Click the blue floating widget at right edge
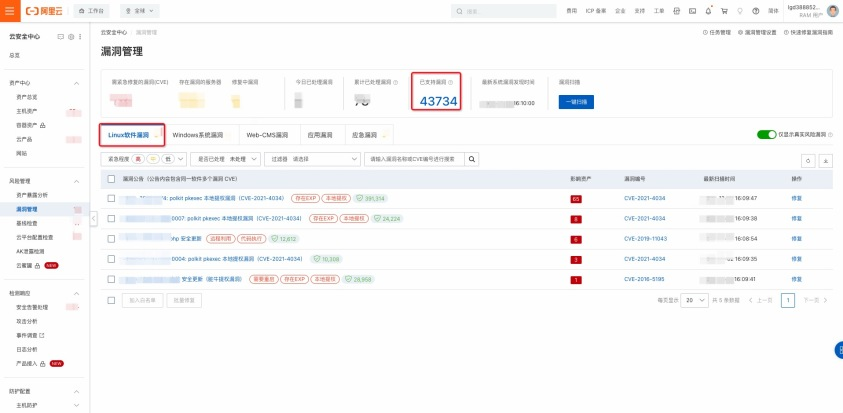This screenshot has width=843, height=413. coord(839,350)
